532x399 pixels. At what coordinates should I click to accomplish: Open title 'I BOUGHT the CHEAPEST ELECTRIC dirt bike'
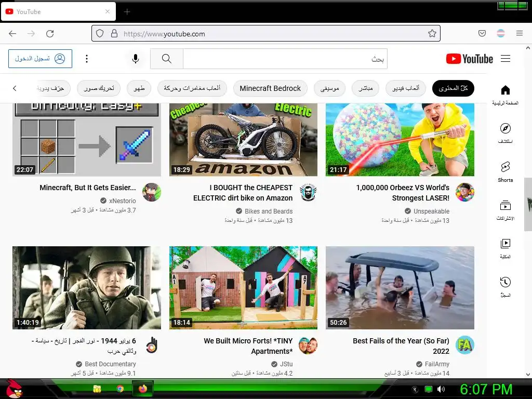click(x=243, y=193)
